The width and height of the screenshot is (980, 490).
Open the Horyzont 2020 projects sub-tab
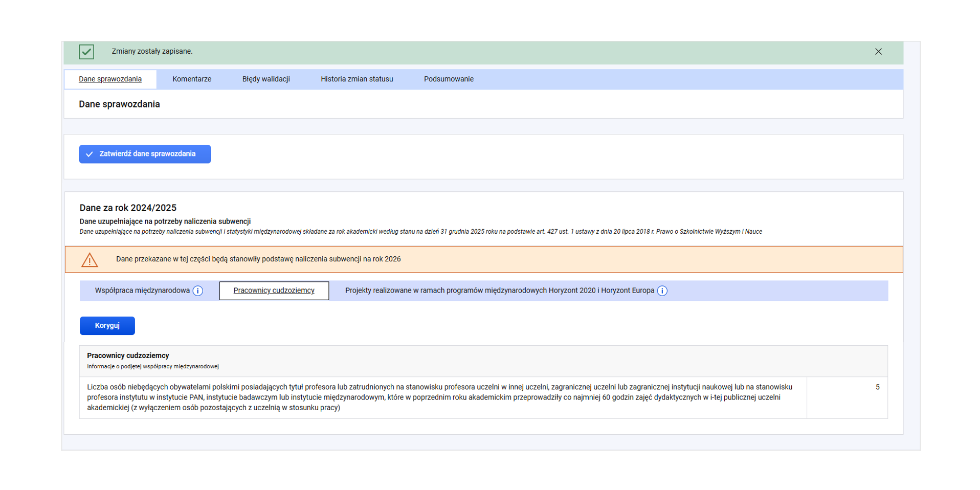(x=499, y=291)
